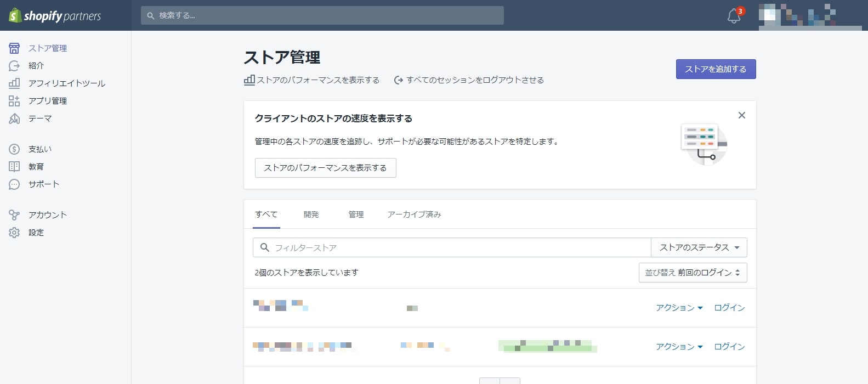The width and height of the screenshot is (868, 384).
Task: Select the テーマ theme icon in sidebar
Action: tap(14, 118)
